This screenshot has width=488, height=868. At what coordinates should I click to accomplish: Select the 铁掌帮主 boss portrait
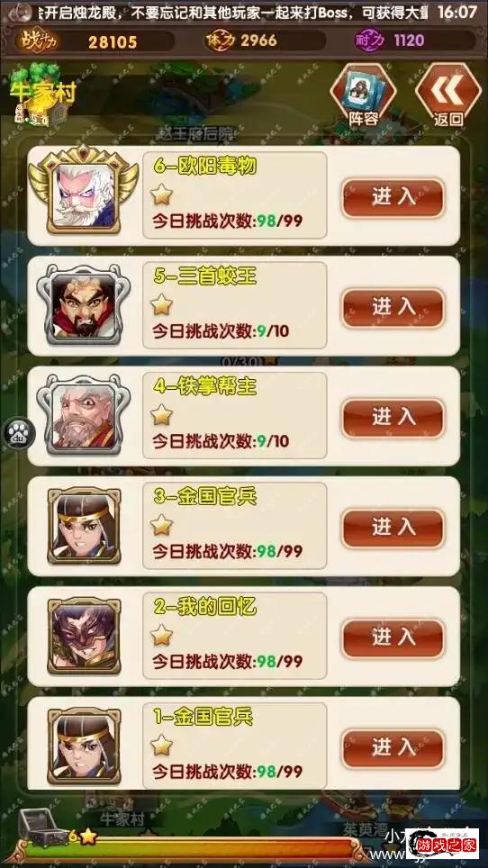pos(83,416)
